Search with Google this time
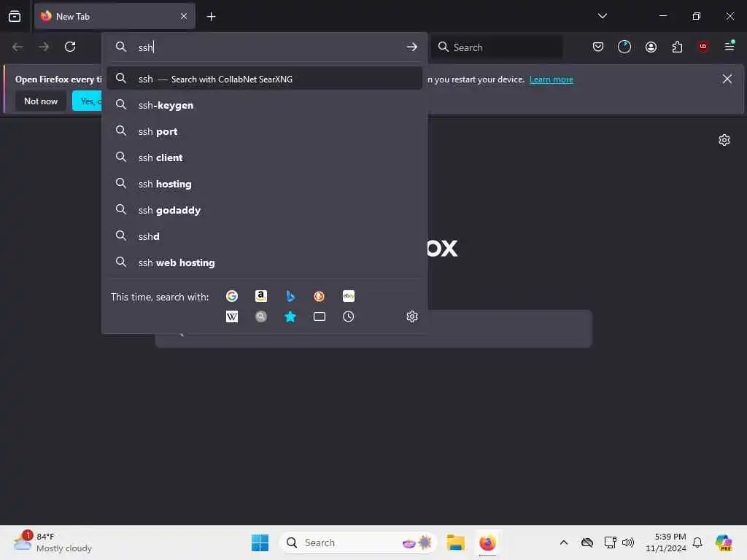The width and height of the screenshot is (747, 560). tap(231, 296)
